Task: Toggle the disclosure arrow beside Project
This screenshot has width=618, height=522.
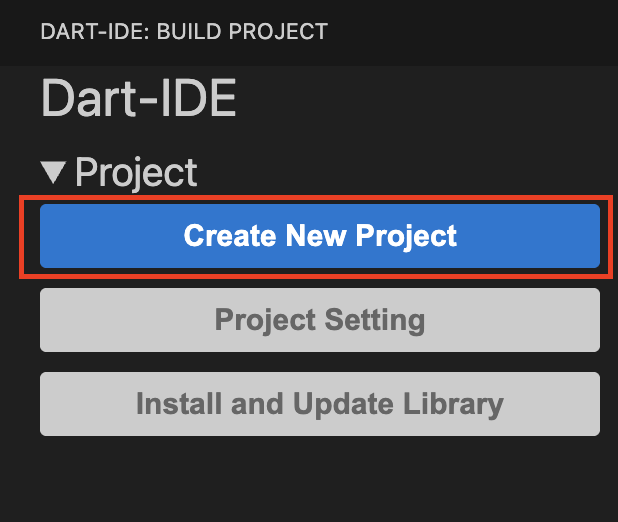Action: pos(54,173)
